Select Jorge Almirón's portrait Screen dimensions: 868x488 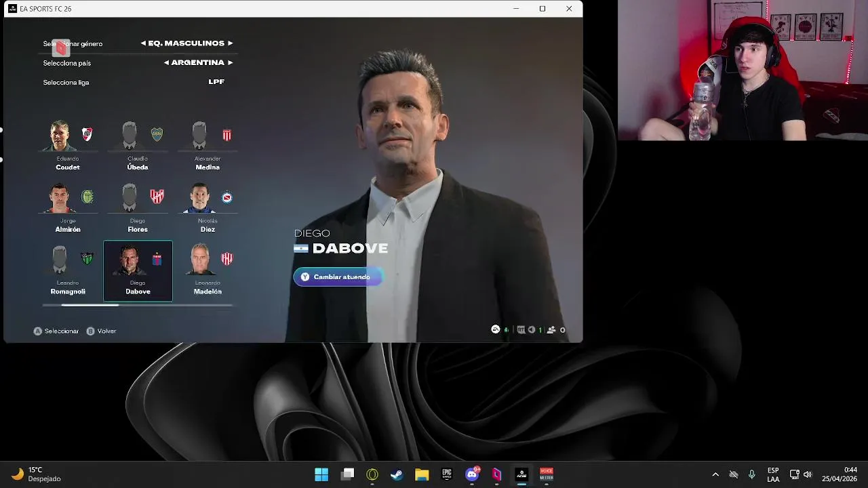click(x=60, y=198)
